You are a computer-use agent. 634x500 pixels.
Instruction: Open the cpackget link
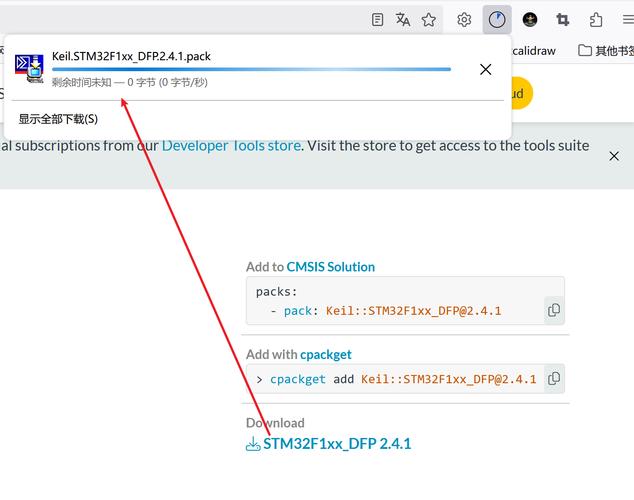click(325, 354)
